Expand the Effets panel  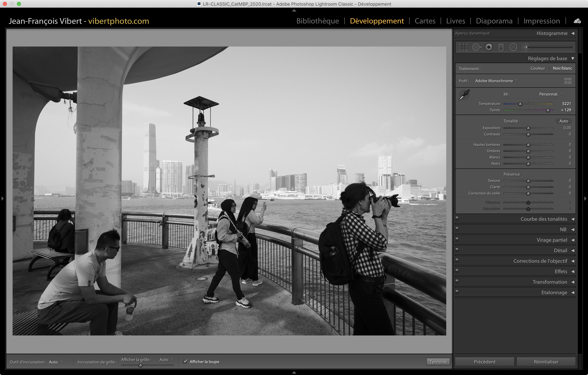click(561, 271)
